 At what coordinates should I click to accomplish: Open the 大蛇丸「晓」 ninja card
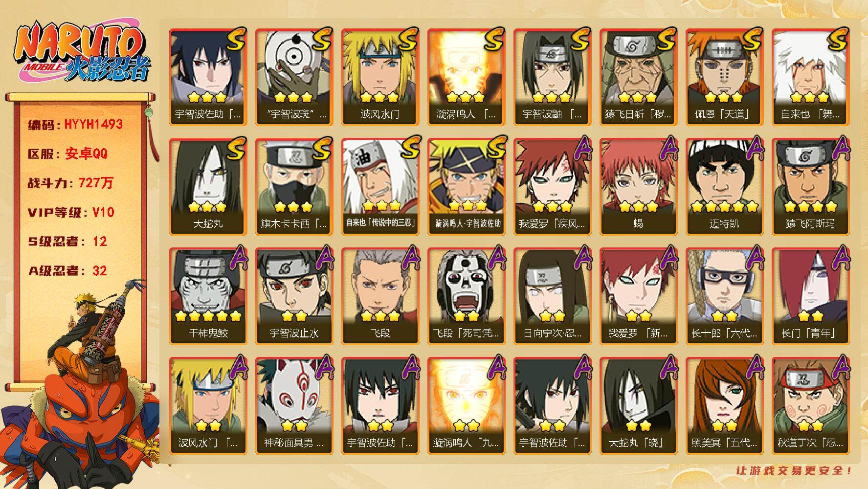pyautogui.click(x=638, y=405)
